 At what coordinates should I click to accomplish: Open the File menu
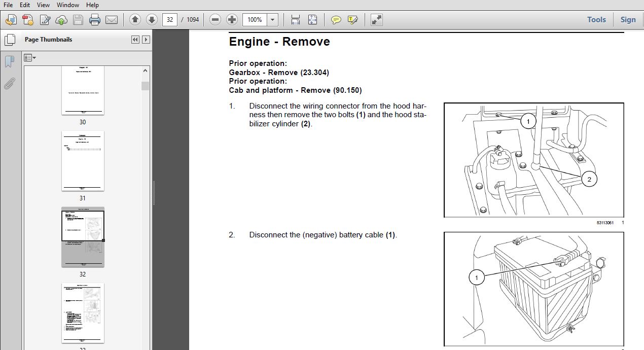tap(8, 5)
